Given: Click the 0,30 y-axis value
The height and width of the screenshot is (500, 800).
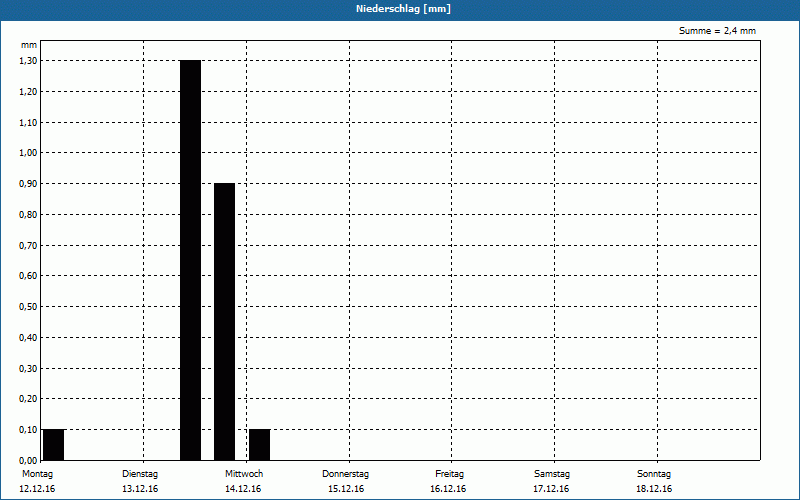Looking at the screenshot, I should [x=28, y=368].
